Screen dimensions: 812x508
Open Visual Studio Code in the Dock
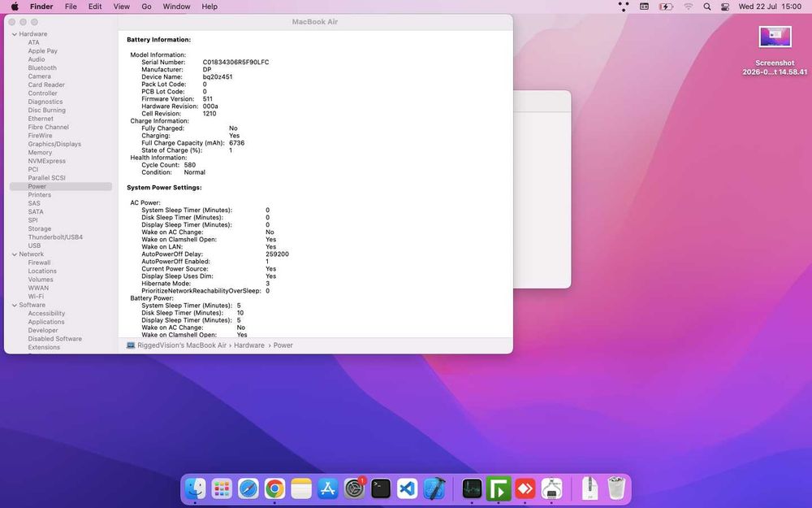point(407,488)
